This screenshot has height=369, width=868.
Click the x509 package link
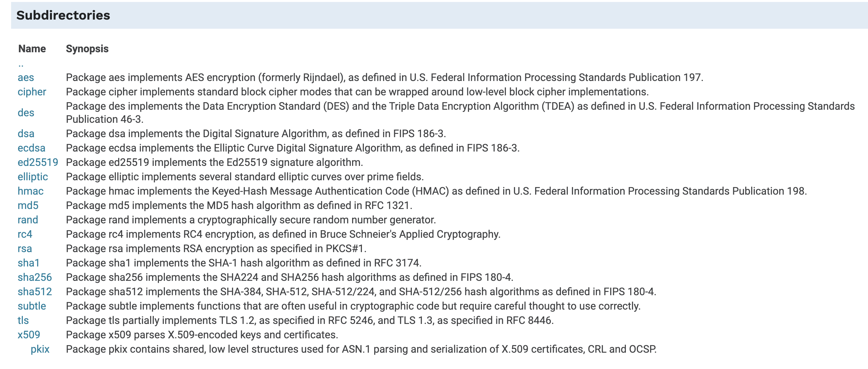tap(29, 335)
